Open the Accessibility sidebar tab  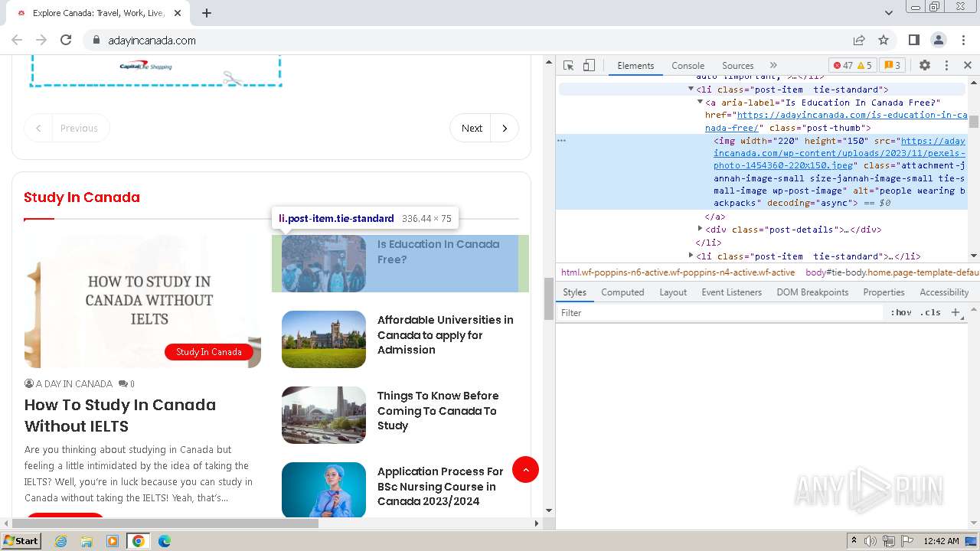[944, 292]
